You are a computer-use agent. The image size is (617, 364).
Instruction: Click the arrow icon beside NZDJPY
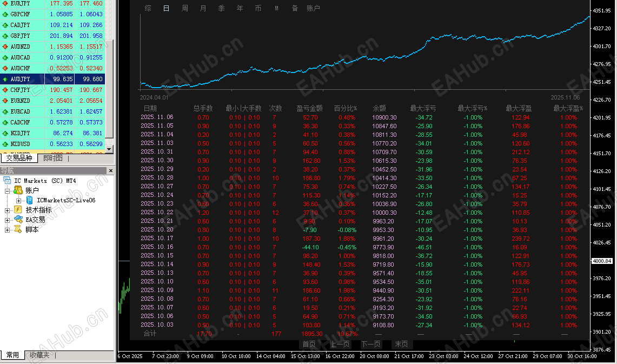[5, 133]
